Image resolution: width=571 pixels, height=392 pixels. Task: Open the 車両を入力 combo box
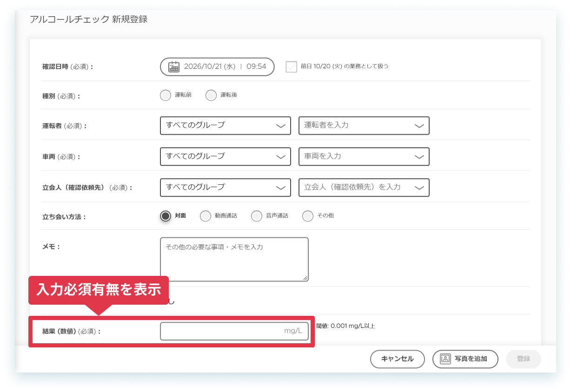pos(364,157)
